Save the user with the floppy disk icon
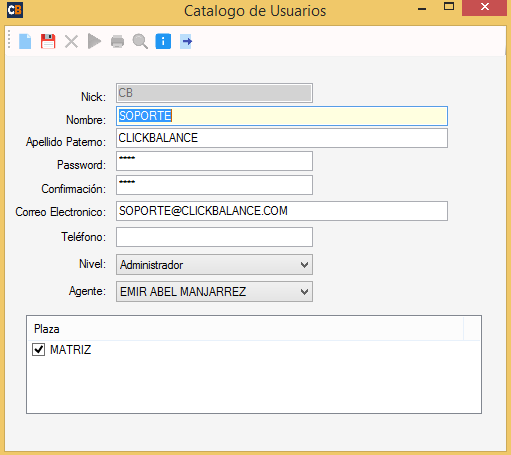Image resolution: width=511 pixels, height=455 pixels. [48, 41]
